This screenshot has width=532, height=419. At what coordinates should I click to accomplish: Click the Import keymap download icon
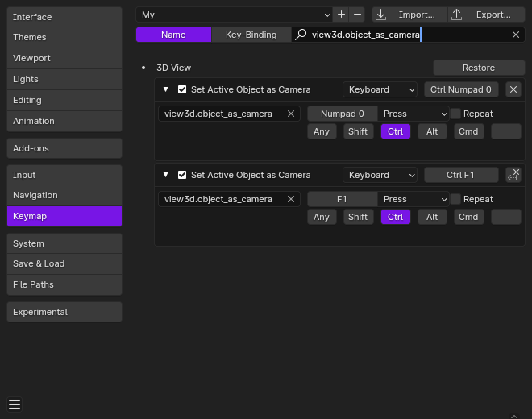[381, 15]
